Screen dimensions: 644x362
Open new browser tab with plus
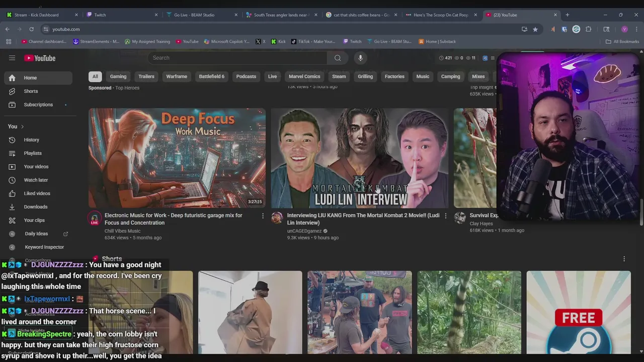[568, 15]
